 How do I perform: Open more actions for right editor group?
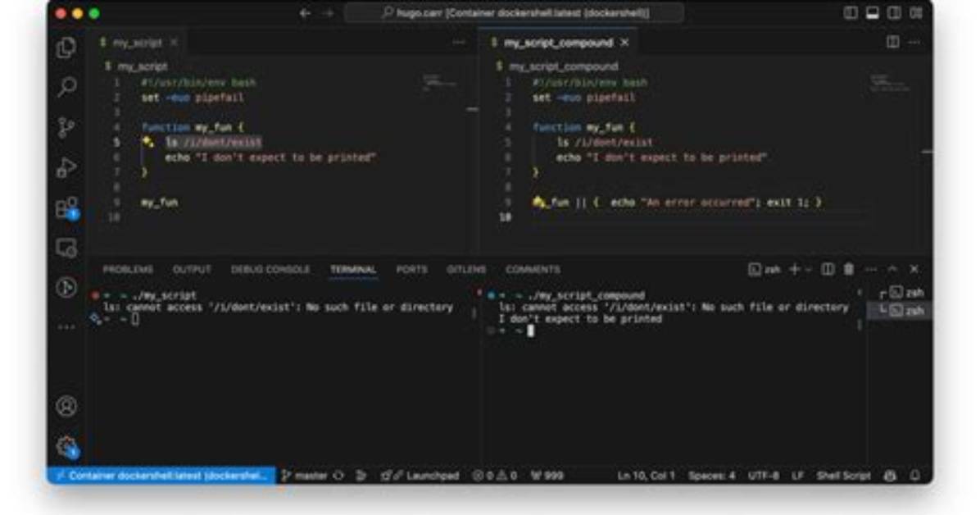click(914, 42)
